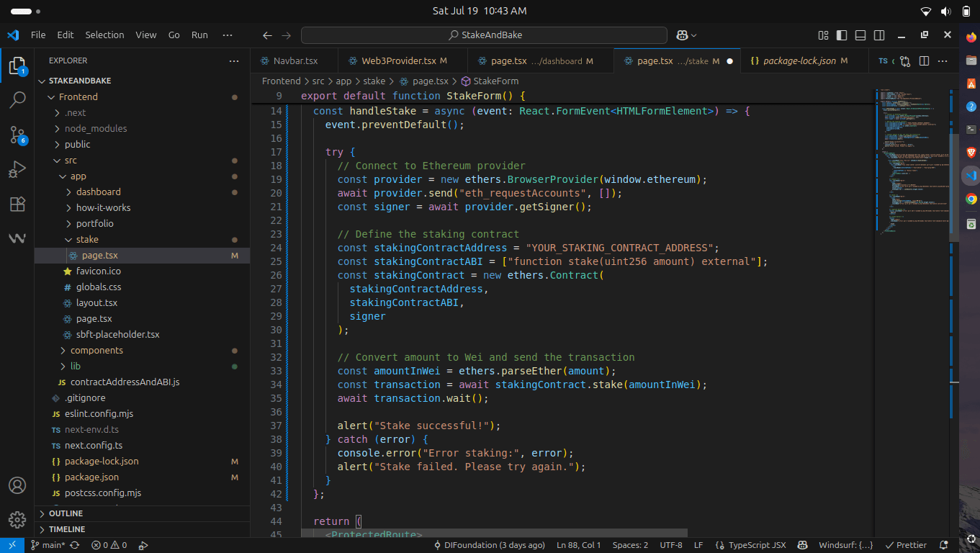Expand the OUTLINE section
Viewport: 980px width, 553px height.
(66, 513)
